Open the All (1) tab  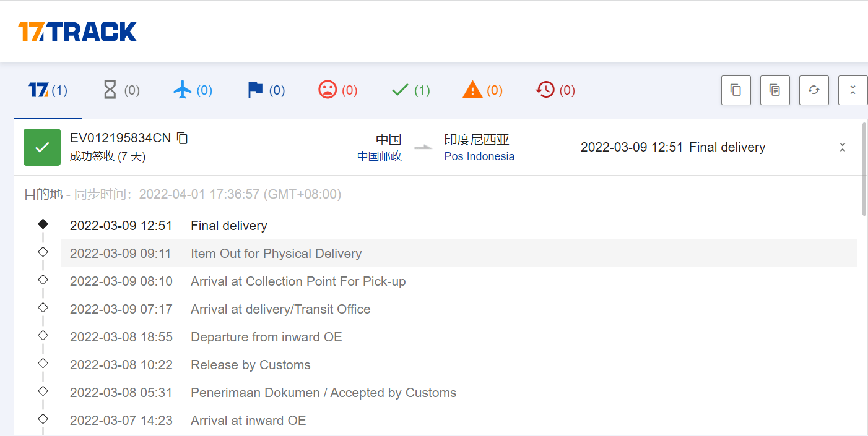click(48, 90)
